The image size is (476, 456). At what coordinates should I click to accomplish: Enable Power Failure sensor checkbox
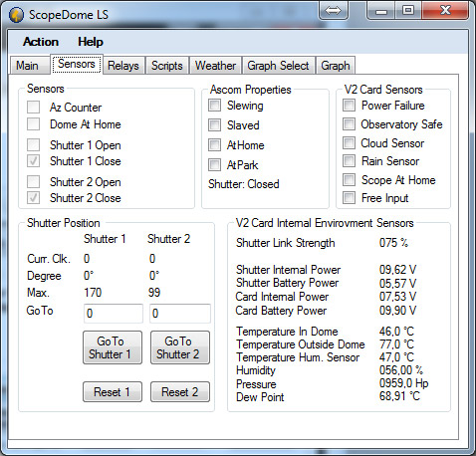click(349, 106)
